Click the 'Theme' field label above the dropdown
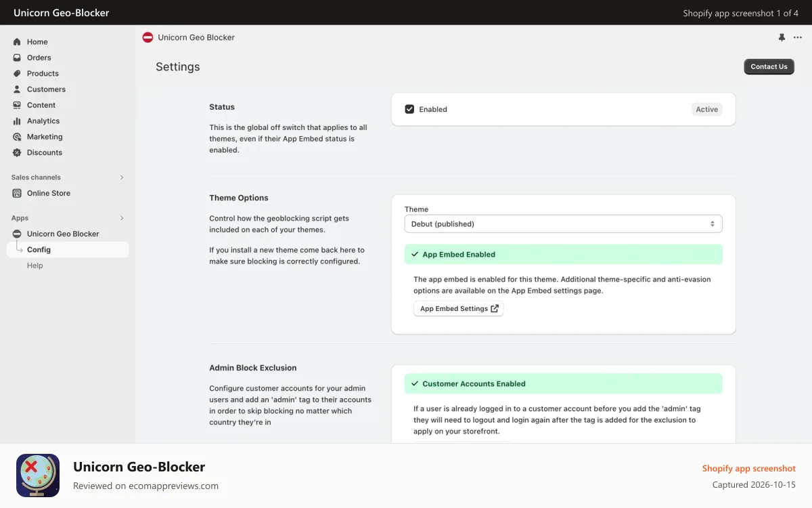 pos(416,209)
